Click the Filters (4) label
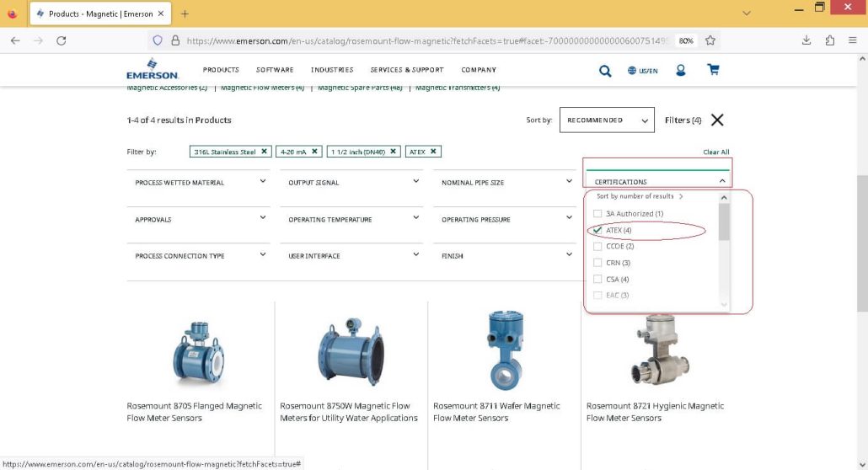The height and width of the screenshot is (470, 868). (x=683, y=120)
